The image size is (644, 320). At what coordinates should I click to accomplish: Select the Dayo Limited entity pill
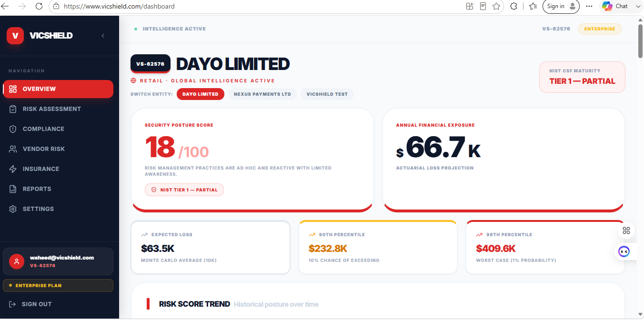201,94
